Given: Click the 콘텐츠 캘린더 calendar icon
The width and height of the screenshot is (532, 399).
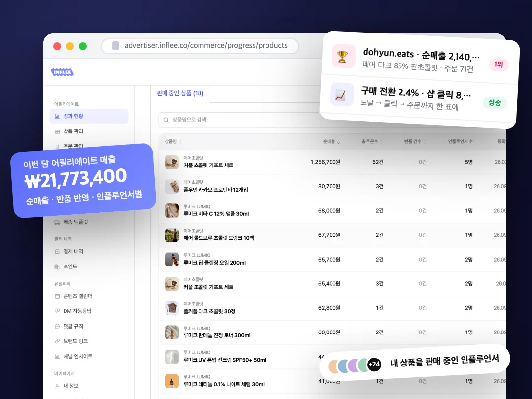Looking at the screenshot, I should tap(57, 296).
